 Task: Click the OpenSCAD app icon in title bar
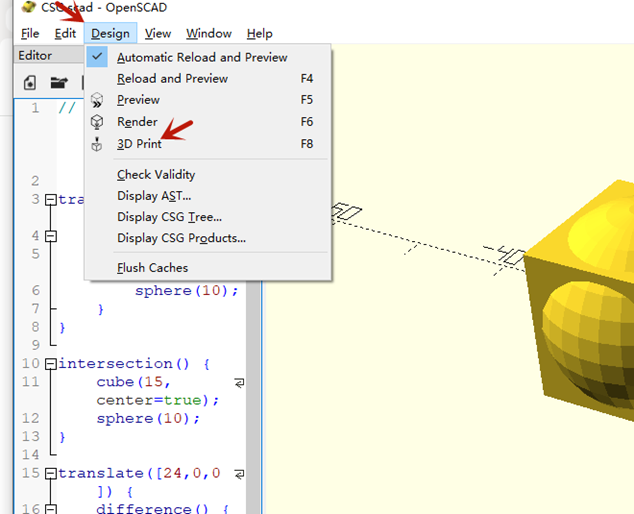[x=28, y=7]
